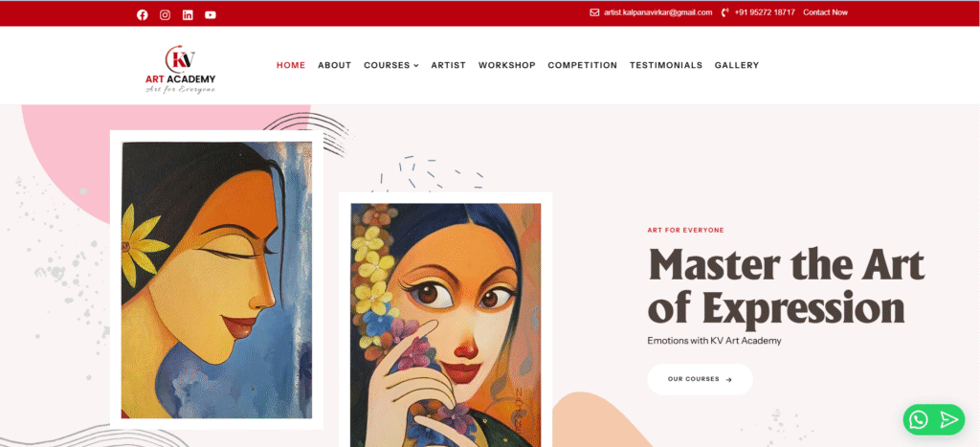Open the Instagram social icon
The image size is (980, 447).
coord(165,15)
